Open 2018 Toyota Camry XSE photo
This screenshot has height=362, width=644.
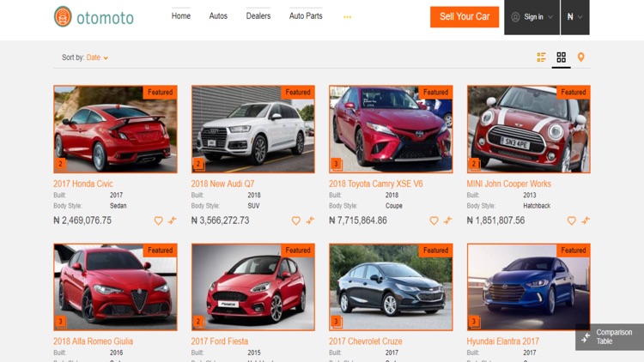(x=391, y=129)
